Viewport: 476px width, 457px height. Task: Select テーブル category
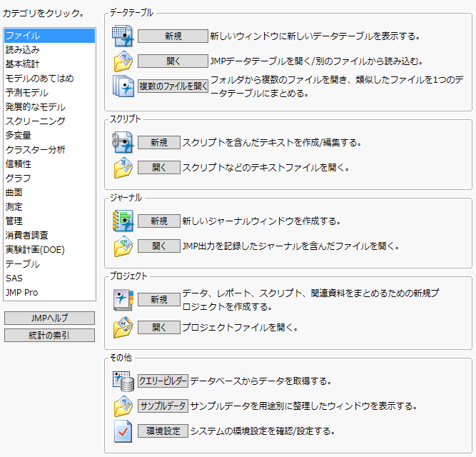coord(49,264)
